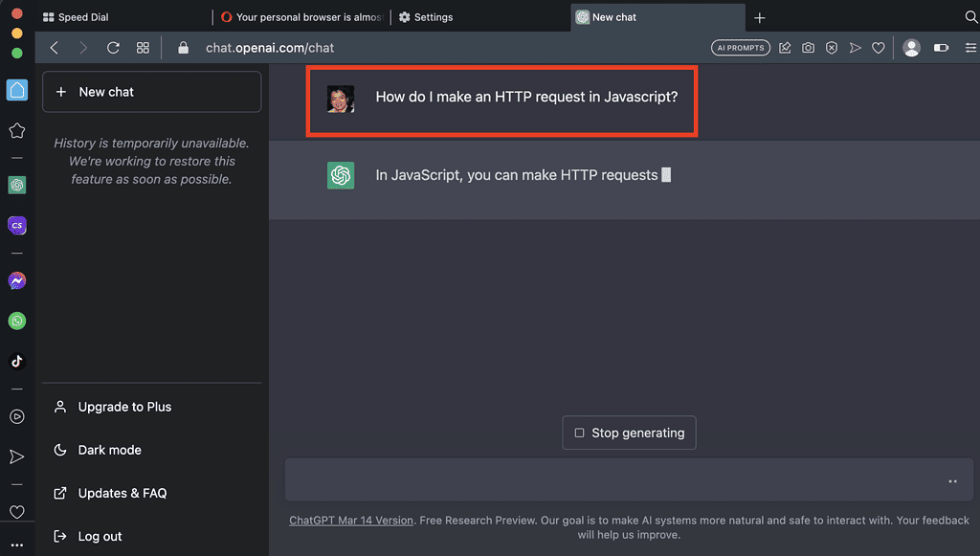Viewport: 980px width, 556px height.
Task: Search tabs with the magnifier icon
Action: click(971, 17)
